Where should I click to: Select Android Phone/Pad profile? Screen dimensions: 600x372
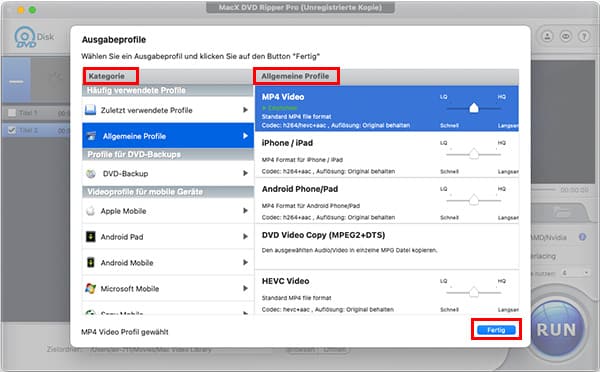coord(387,200)
